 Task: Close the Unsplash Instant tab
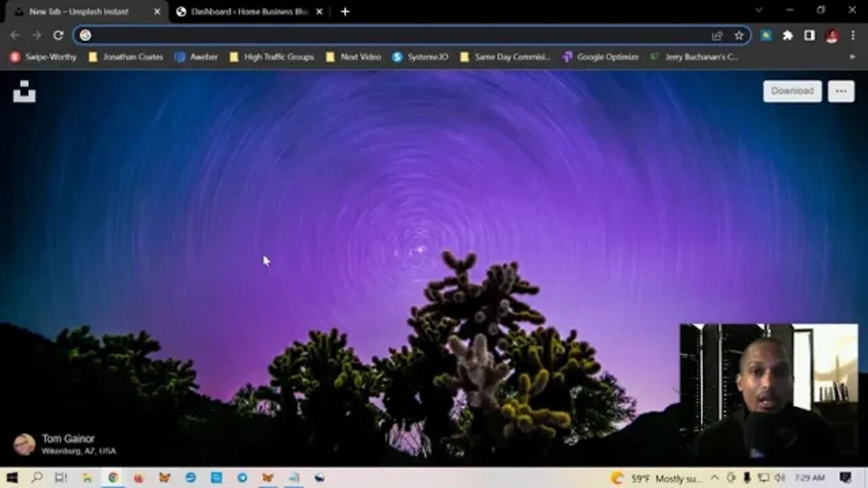pyautogui.click(x=157, y=12)
